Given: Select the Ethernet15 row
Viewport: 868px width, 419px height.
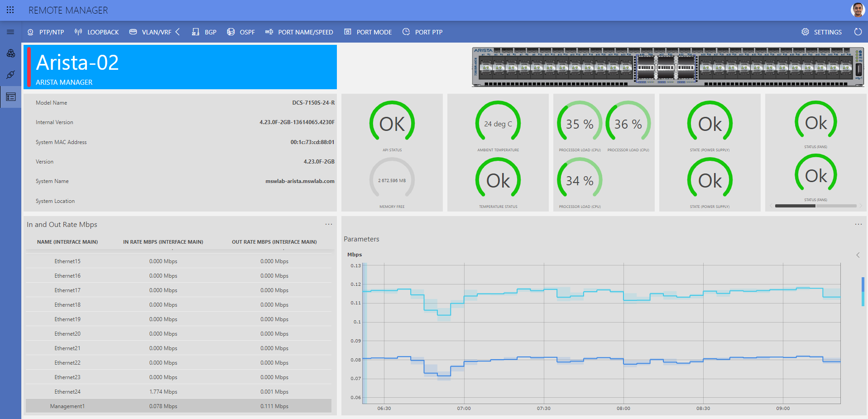Looking at the screenshot, I should [178, 261].
